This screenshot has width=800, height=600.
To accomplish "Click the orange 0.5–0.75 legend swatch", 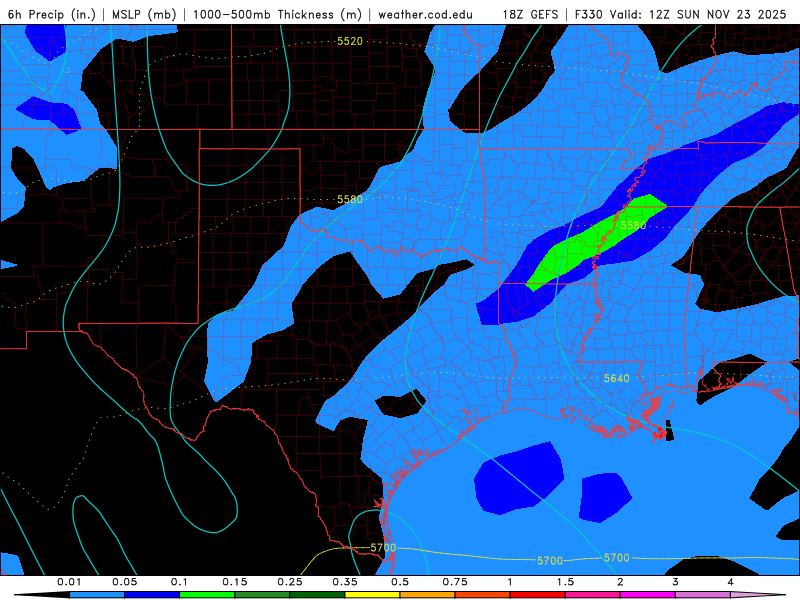I will click(x=428, y=595).
